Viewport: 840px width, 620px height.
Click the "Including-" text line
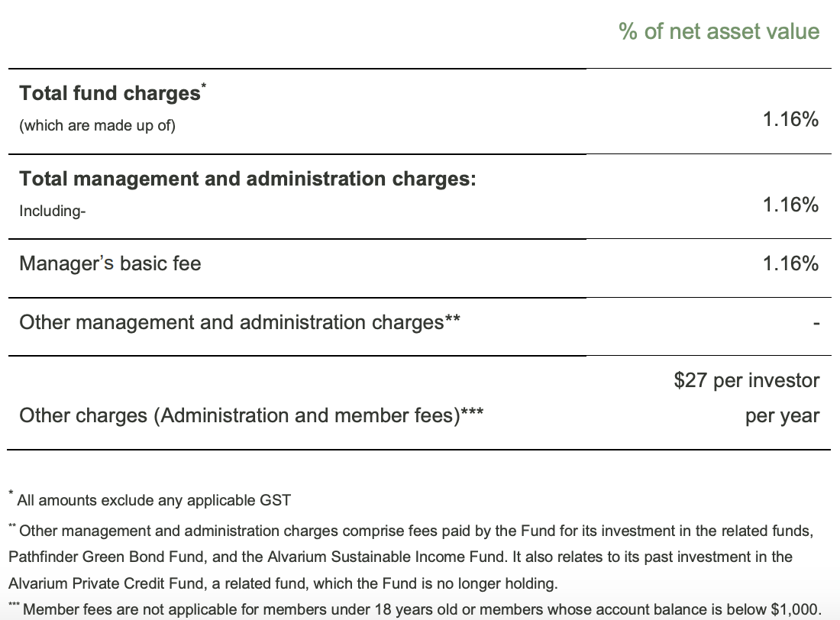coord(52,211)
